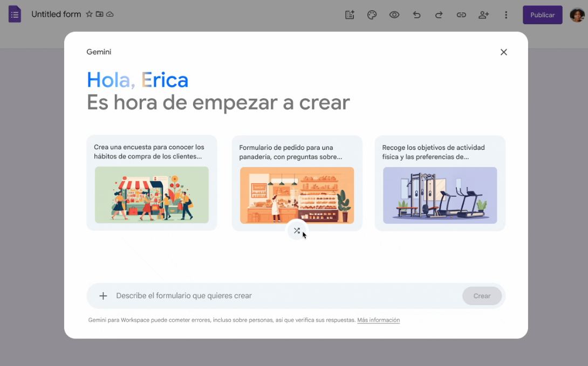The height and width of the screenshot is (366, 588).
Task: Click the plus icon to add attachment
Action: 103,296
